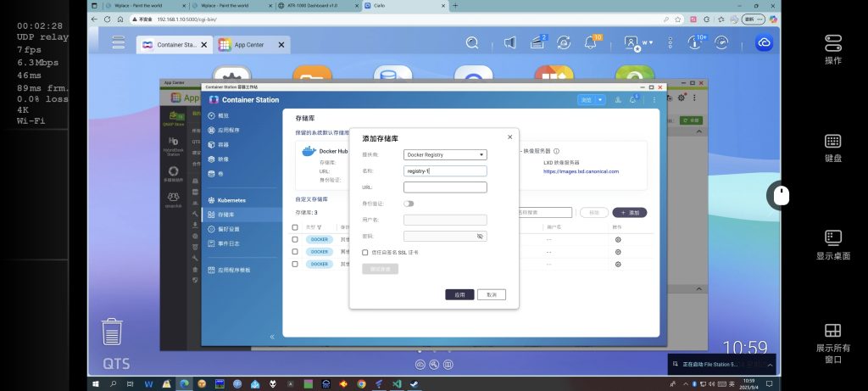
Task: Switch to the ATR-1000 Dashboard browser tab
Action: (x=320, y=6)
